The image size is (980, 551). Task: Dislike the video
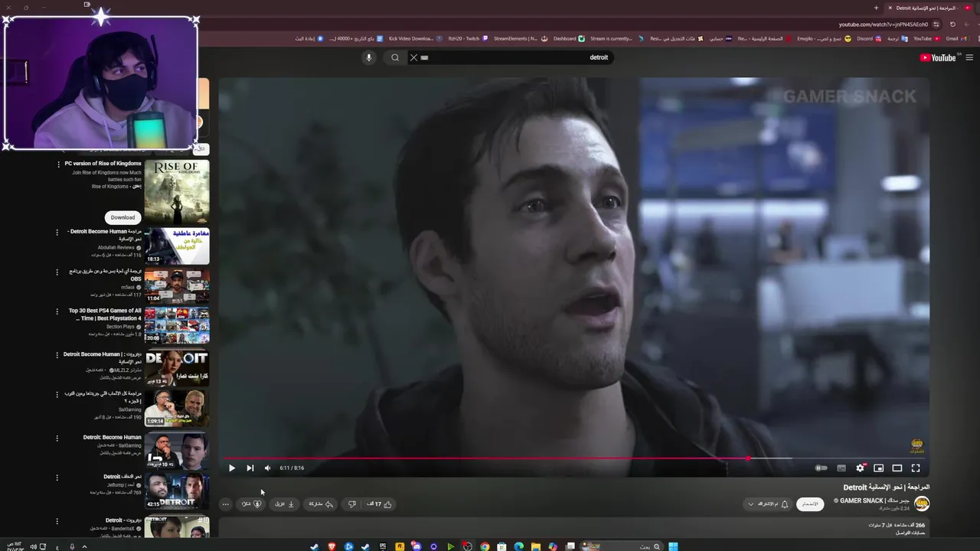tap(351, 504)
